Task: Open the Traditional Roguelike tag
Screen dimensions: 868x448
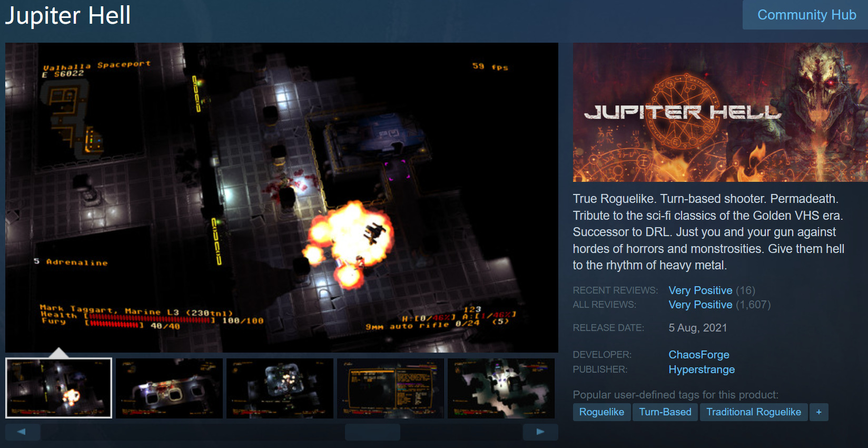Action: click(x=753, y=412)
